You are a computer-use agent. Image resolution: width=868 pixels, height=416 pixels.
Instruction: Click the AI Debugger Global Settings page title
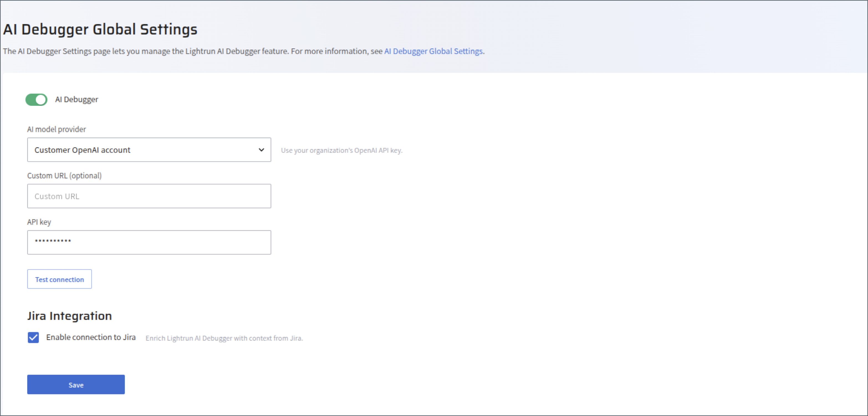point(100,29)
